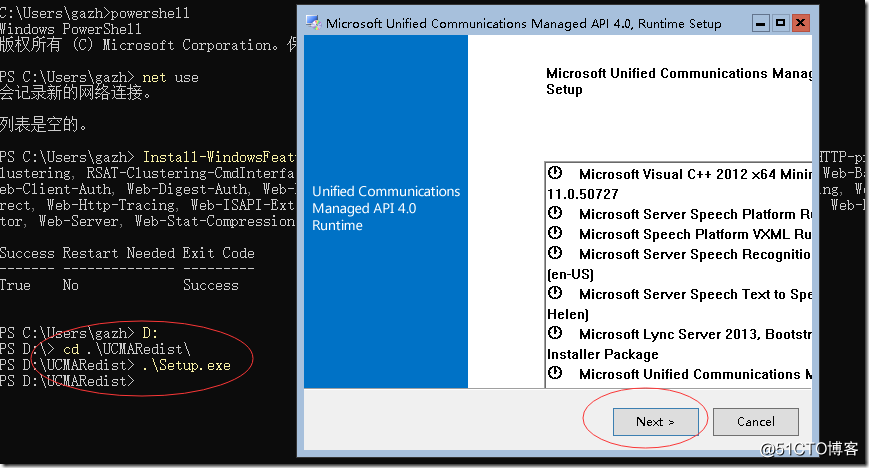Click the pending icon beside Speech Platform VXML

click(555, 233)
